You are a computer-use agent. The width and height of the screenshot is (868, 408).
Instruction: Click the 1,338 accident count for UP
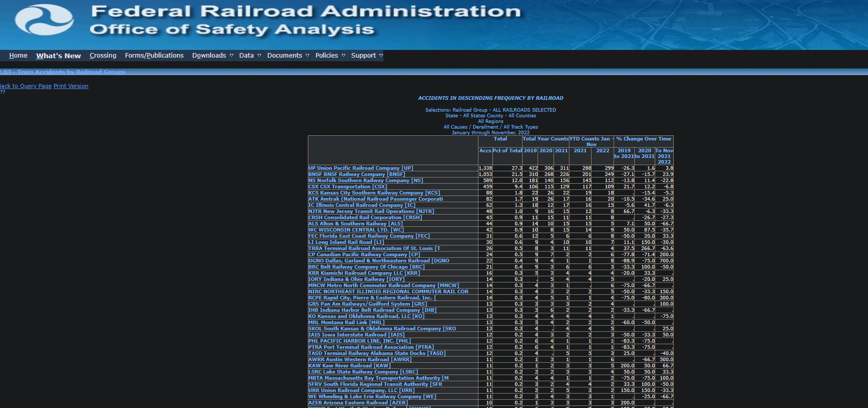pyautogui.click(x=485, y=168)
